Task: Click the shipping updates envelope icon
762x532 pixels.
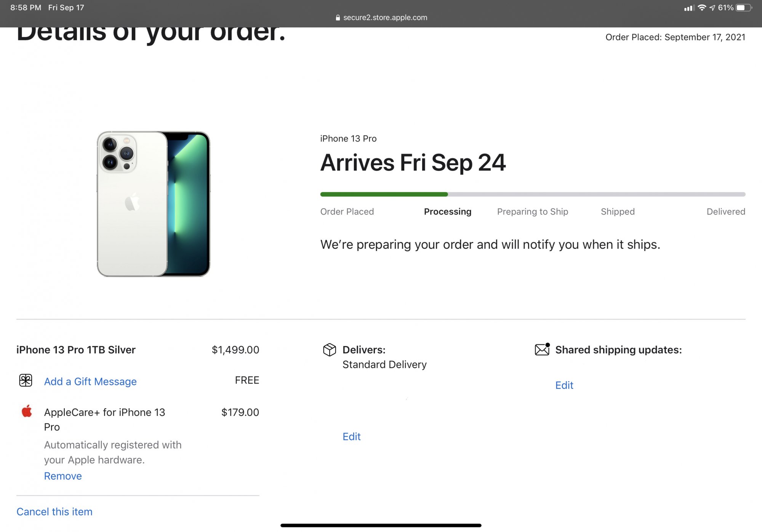Action: coord(542,349)
